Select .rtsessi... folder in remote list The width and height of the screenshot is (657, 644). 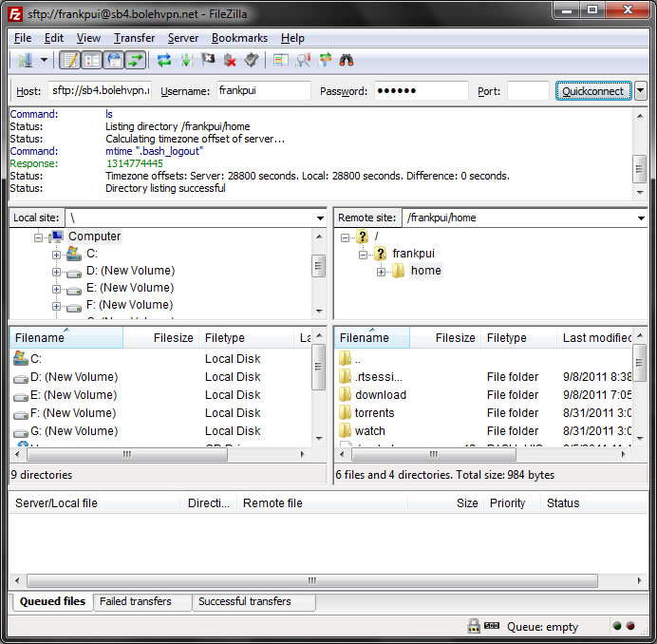click(379, 377)
